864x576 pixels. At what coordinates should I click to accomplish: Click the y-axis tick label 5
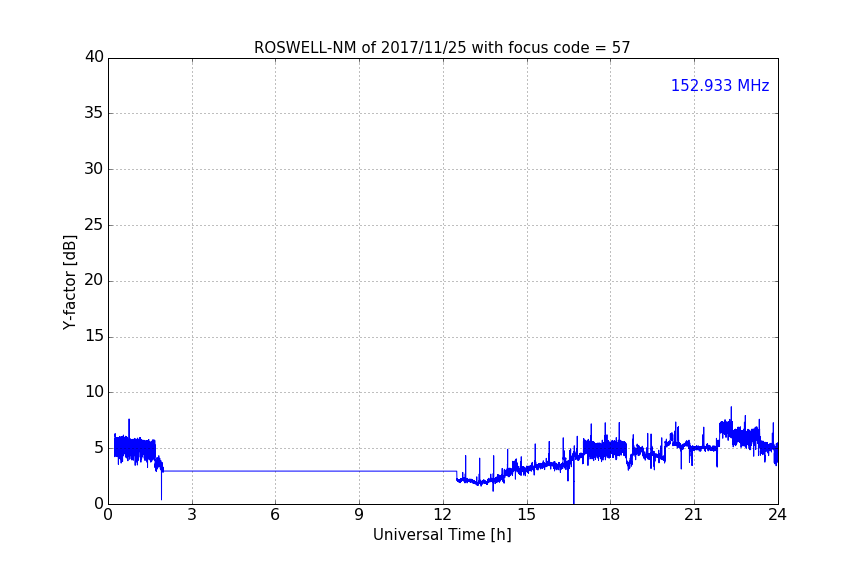coord(99,448)
